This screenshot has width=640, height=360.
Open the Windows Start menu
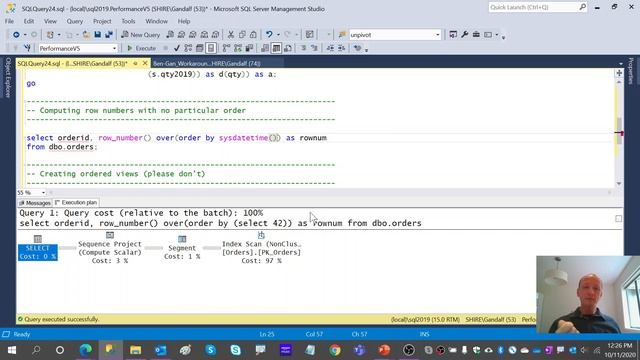(x=12, y=350)
